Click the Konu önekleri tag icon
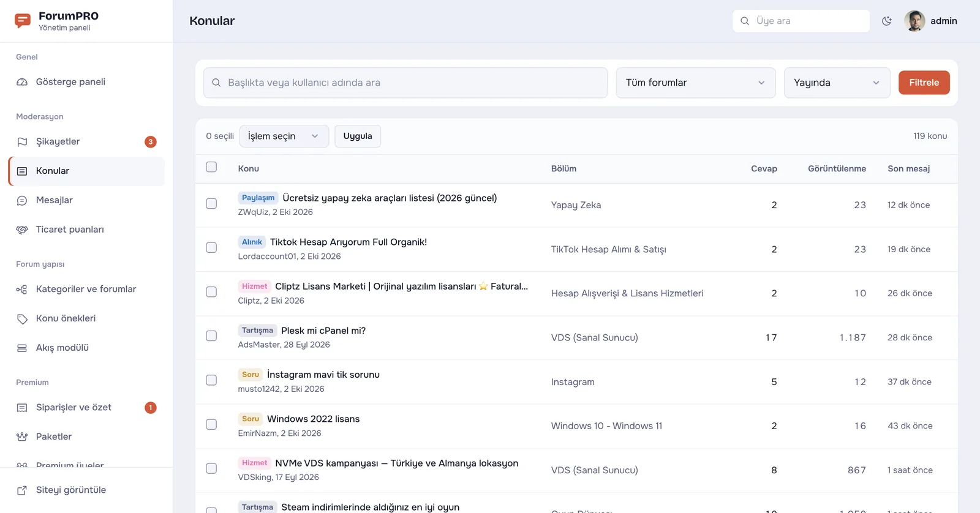 click(22, 319)
